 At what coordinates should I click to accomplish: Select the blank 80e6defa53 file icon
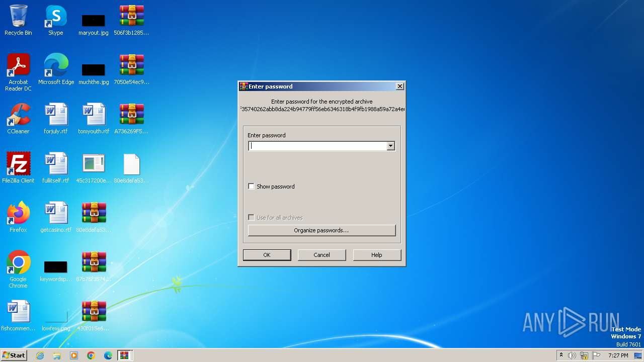[131, 168]
